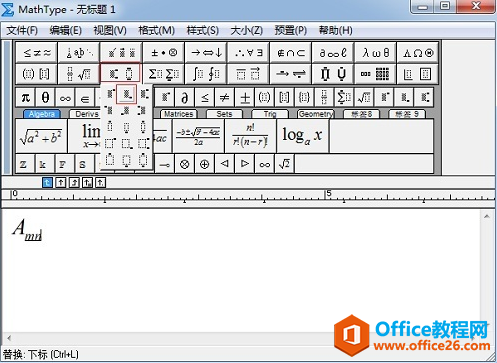Insert the quadratic formula expression
Image resolution: width=497 pixels, height=363 pixels.
click(x=198, y=136)
